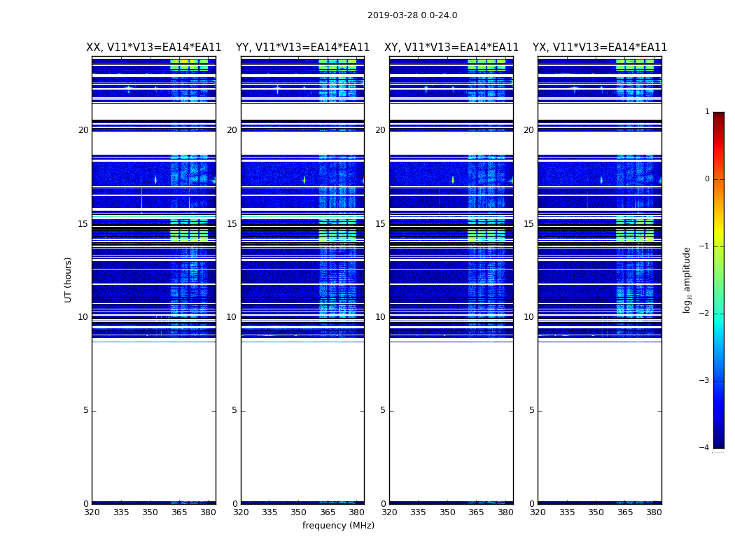The image size is (735, 560).
Task: Click the colorbar tick label 0
Action: coord(707,179)
